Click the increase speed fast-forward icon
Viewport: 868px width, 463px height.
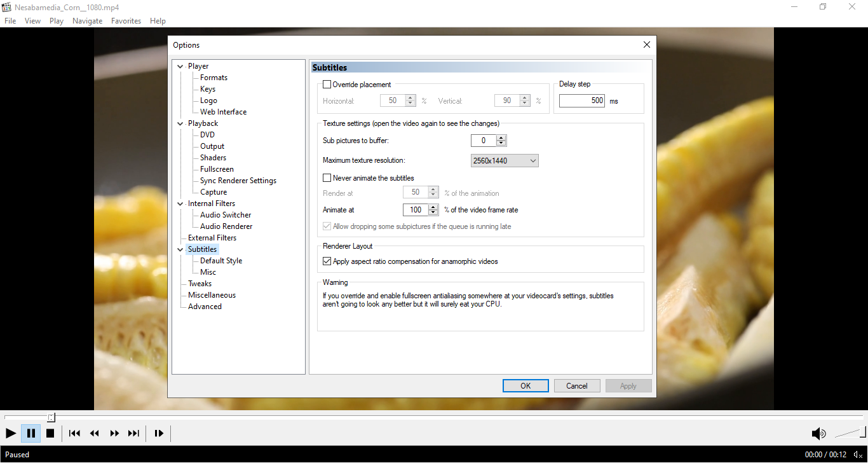[114, 433]
